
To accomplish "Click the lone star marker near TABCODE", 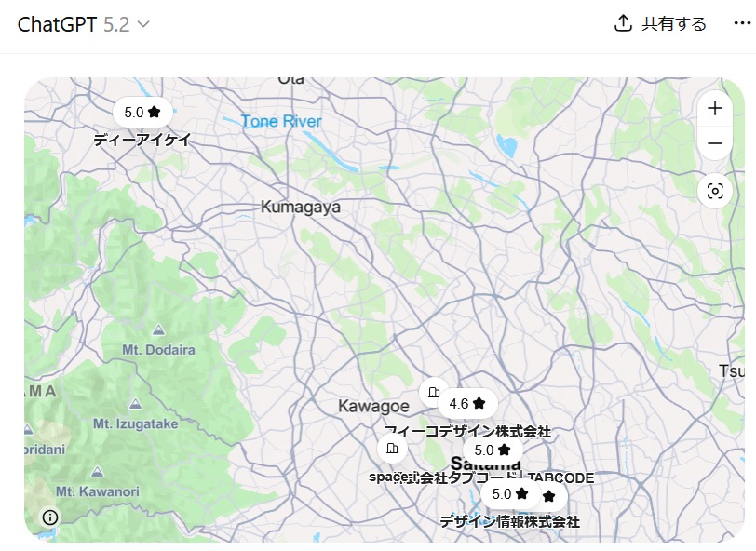I will click(x=549, y=497).
